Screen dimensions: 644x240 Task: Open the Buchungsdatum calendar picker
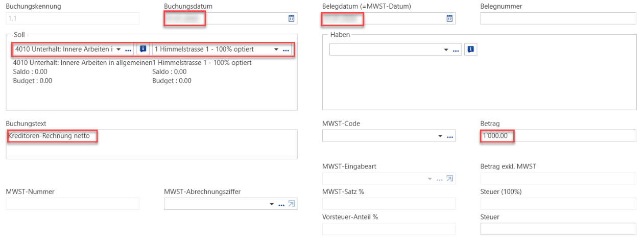click(292, 18)
